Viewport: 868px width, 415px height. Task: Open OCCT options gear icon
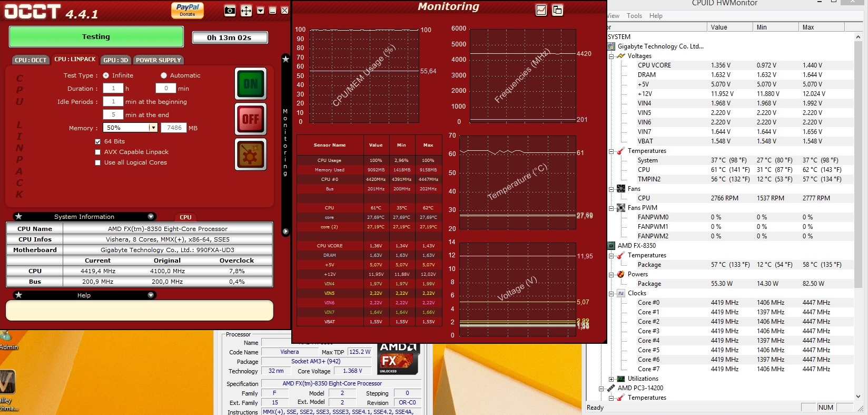click(x=250, y=155)
